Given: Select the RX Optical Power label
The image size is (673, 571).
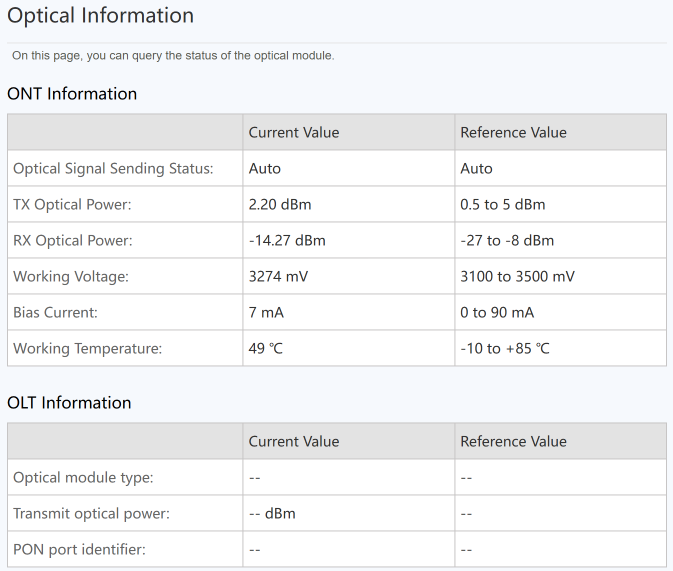Looking at the screenshot, I should pyautogui.click(x=73, y=240).
